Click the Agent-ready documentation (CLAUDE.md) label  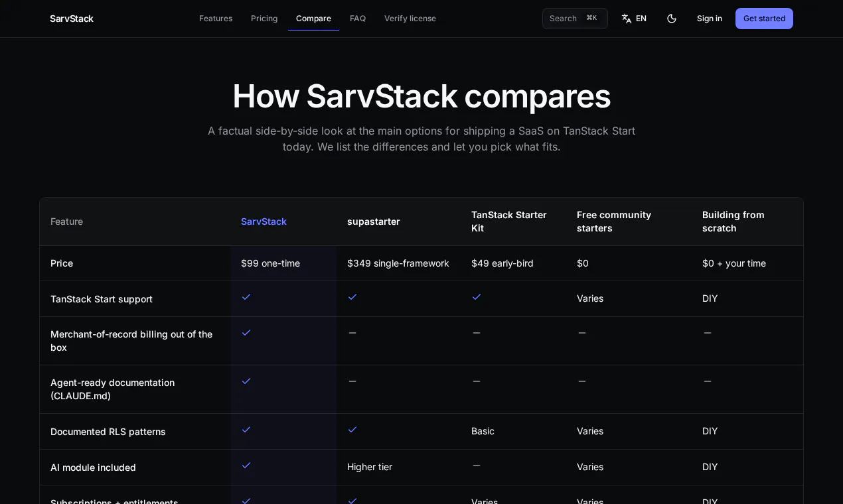tap(113, 389)
